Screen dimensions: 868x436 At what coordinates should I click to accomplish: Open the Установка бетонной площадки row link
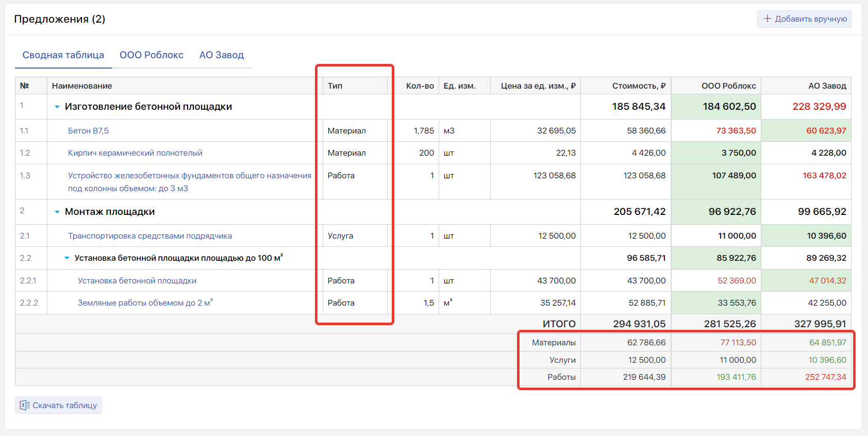coord(137,281)
